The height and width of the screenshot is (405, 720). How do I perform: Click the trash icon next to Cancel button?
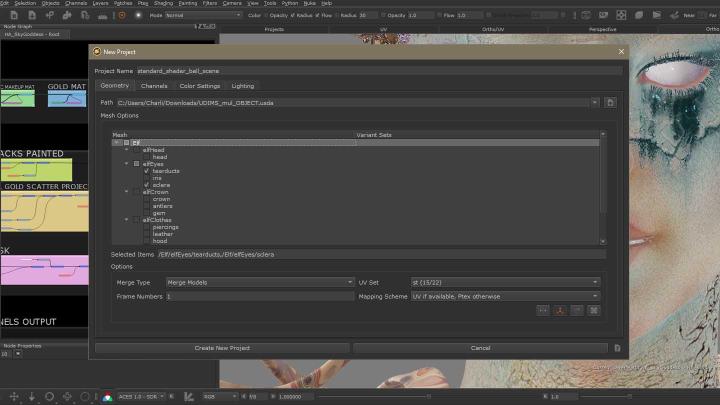(x=617, y=348)
